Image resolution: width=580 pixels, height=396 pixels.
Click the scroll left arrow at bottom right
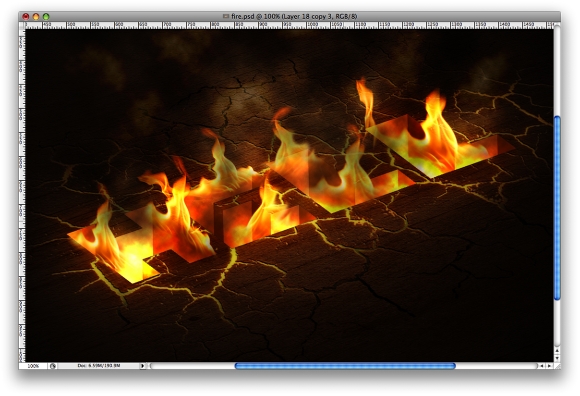pos(542,366)
